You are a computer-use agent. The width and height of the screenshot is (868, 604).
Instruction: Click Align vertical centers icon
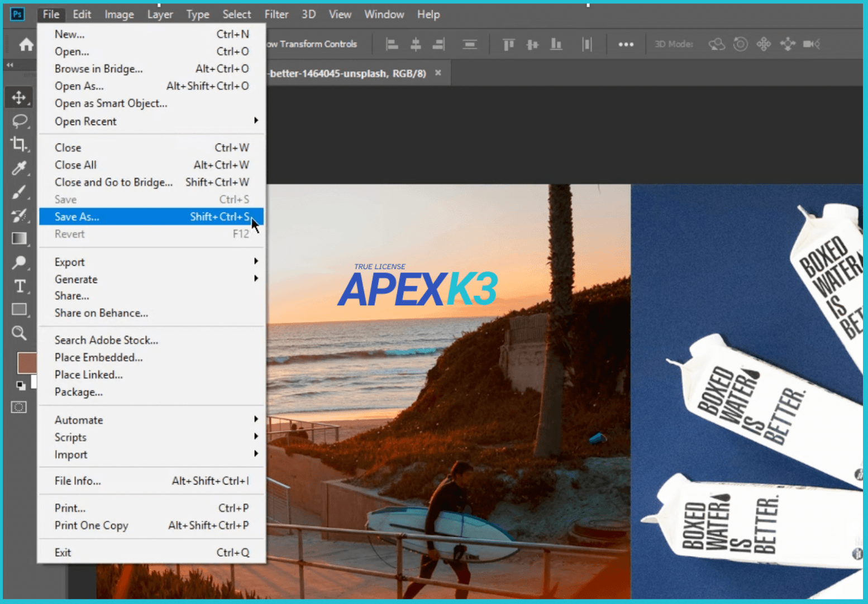[532, 44]
